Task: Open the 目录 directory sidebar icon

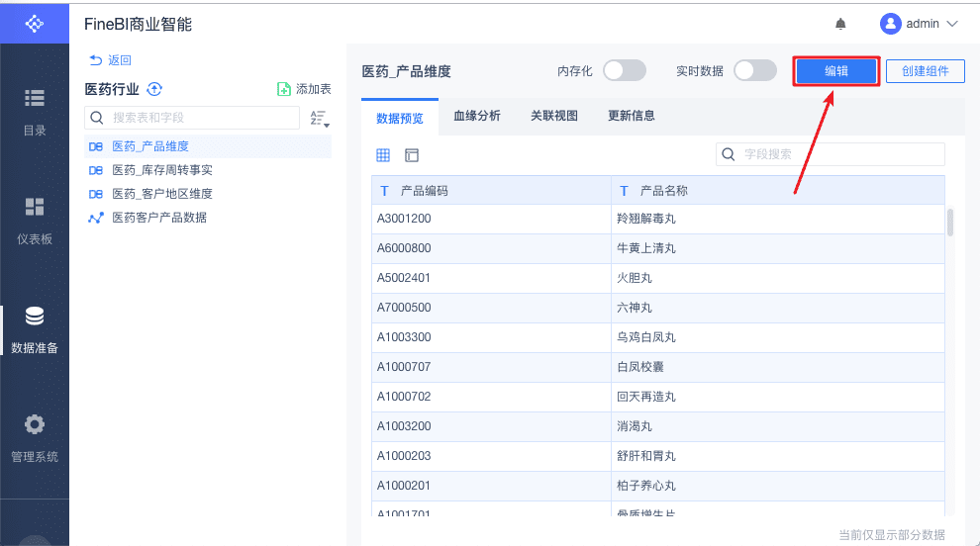Action: coord(35,98)
